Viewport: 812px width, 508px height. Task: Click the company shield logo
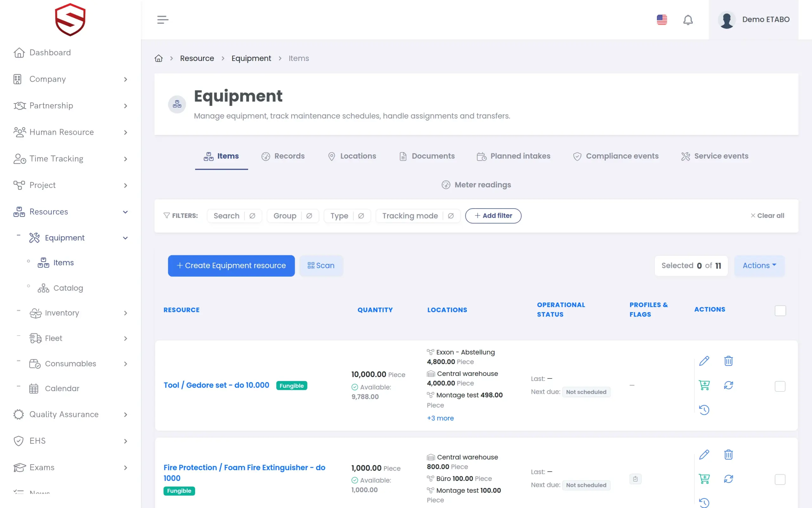coord(70,19)
